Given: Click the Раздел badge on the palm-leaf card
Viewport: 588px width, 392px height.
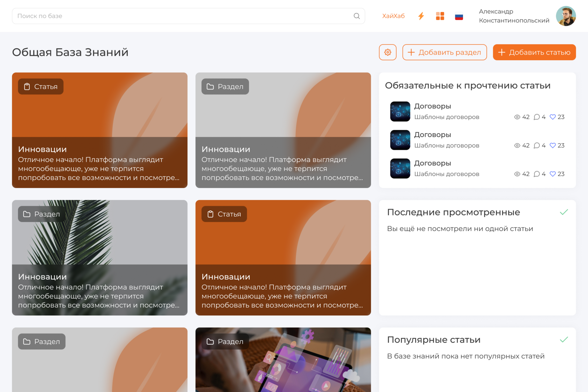Looking at the screenshot, I should tap(42, 214).
